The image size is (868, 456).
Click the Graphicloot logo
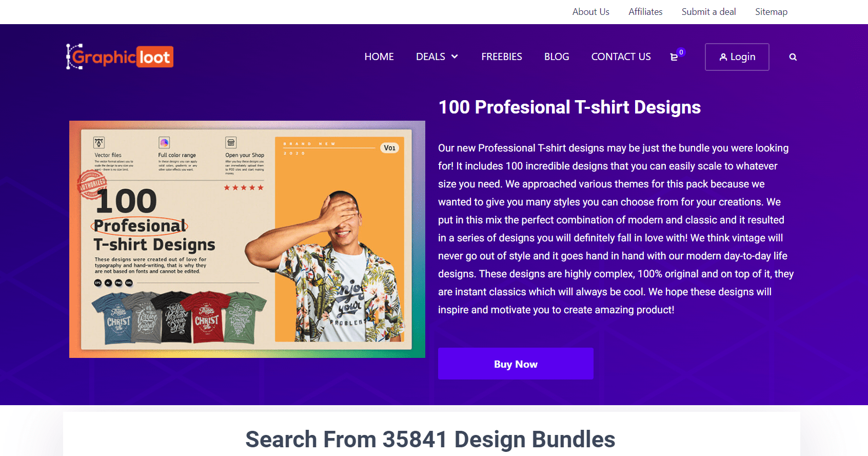(120, 56)
